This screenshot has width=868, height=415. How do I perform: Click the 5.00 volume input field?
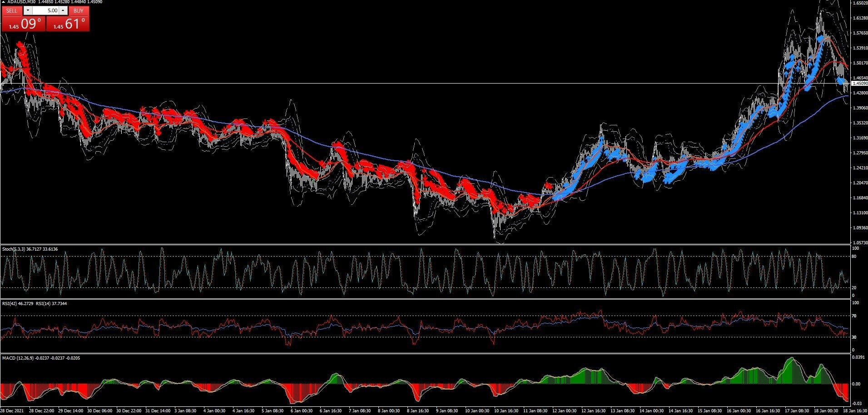point(45,10)
